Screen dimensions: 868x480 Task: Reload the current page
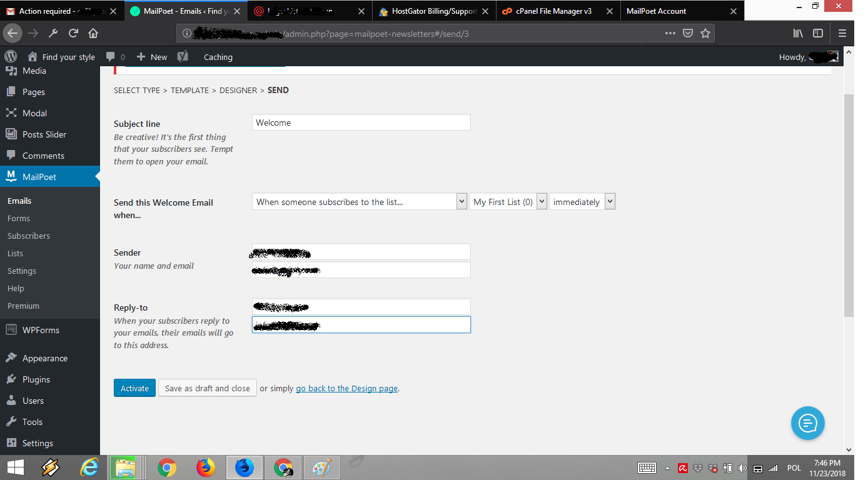click(x=73, y=34)
